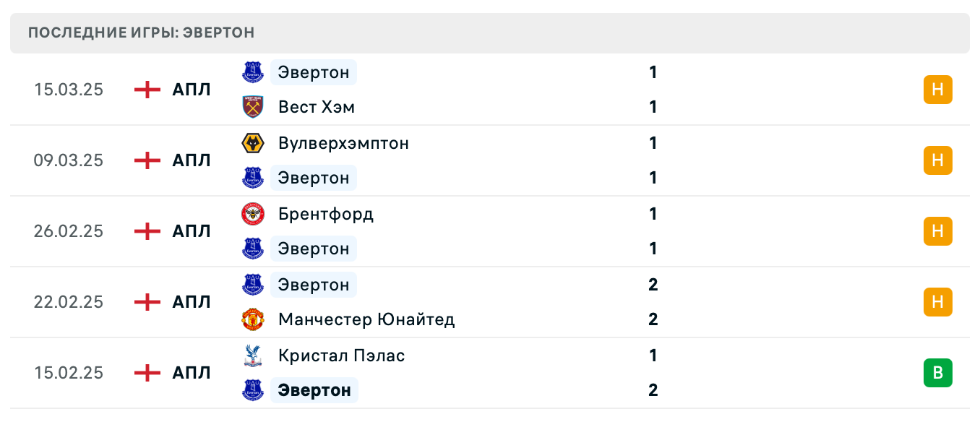Click the Вулверхэмптон team name
Screen dimensions: 980x422
(343, 143)
